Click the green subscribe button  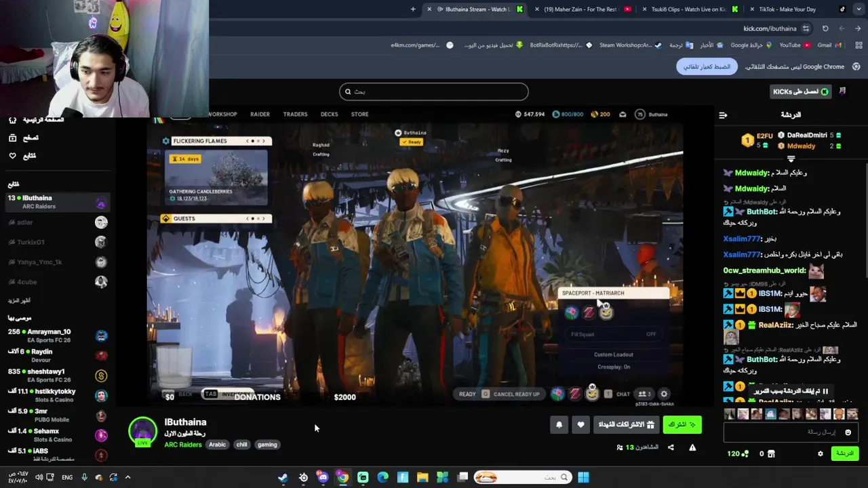(682, 425)
